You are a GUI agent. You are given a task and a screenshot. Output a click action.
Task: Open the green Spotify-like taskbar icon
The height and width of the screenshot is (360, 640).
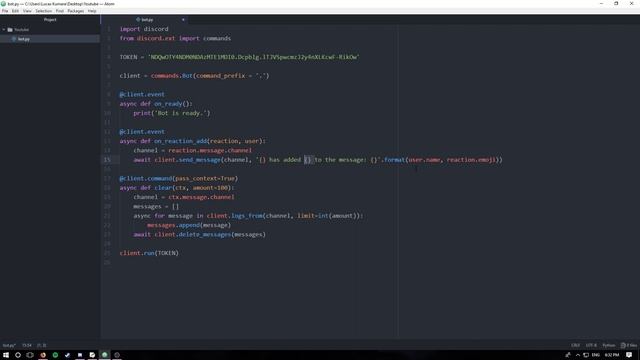tap(55, 355)
